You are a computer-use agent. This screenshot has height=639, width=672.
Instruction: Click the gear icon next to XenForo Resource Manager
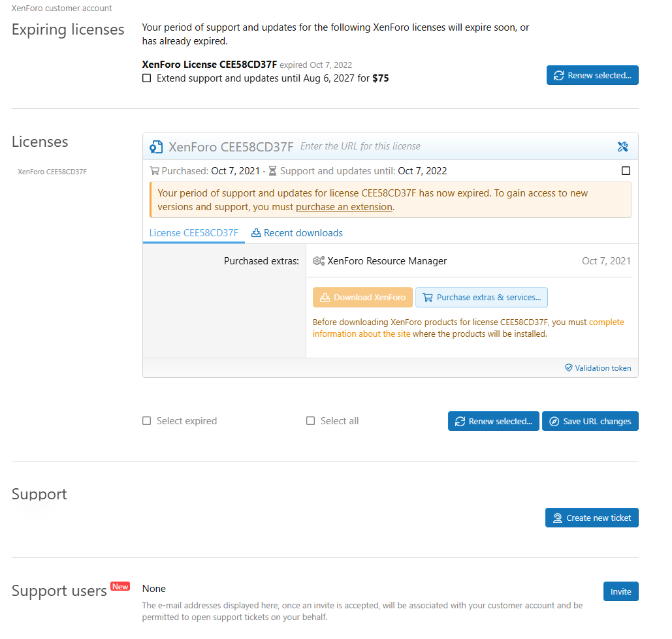[x=319, y=261]
